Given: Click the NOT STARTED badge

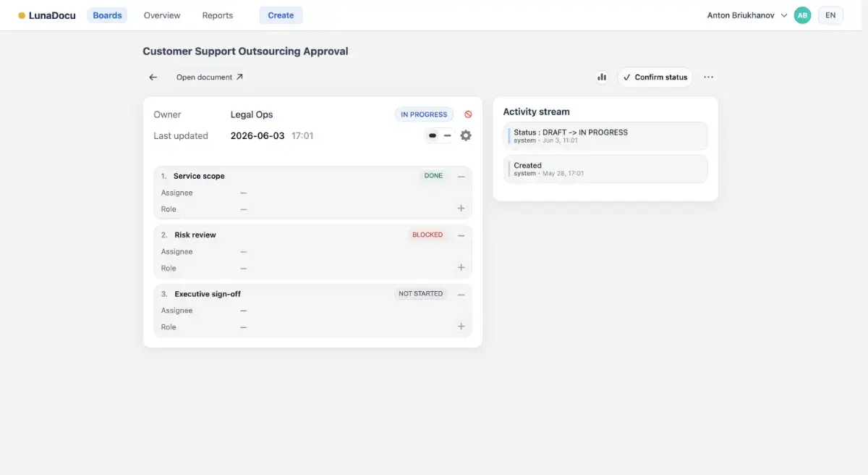Looking at the screenshot, I should pyautogui.click(x=420, y=294).
